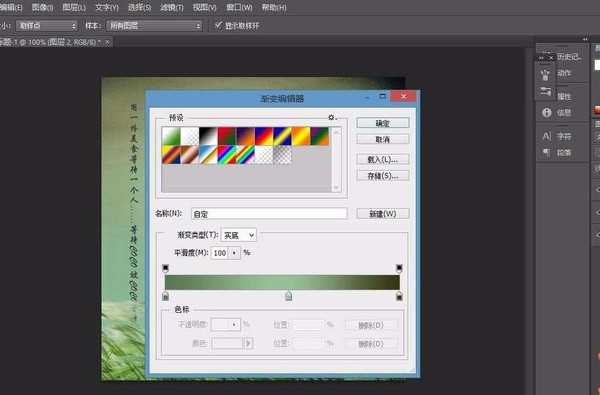600x395 pixels.
Task: Open the 帮助(H) menu
Action: (x=274, y=7)
